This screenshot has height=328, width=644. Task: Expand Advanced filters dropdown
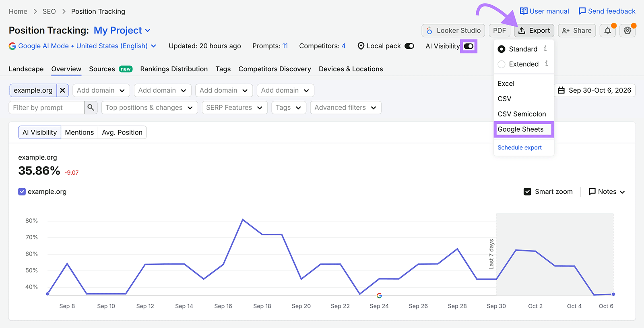click(x=346, y=108)
